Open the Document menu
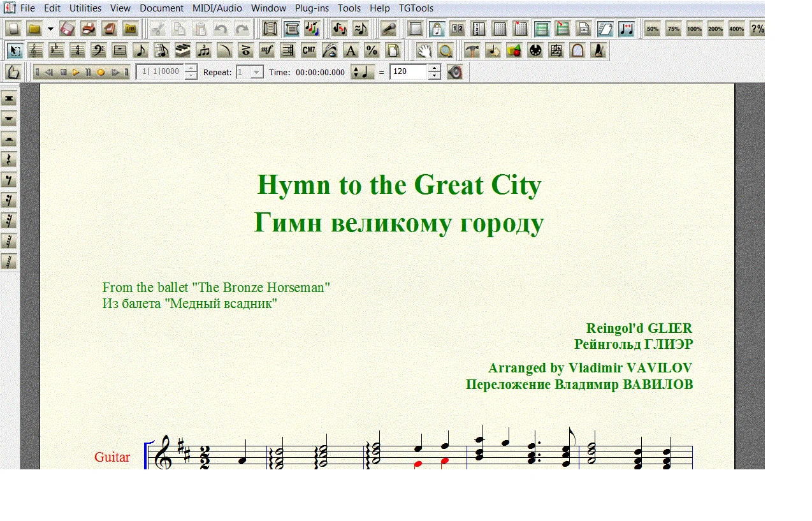The height and width of the screenshot is (521, 812). pyautogui.click(x=161, y=8)
